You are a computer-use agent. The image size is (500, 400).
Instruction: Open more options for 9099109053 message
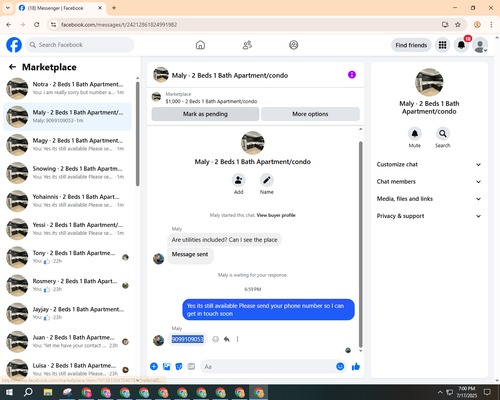[237, 339]
